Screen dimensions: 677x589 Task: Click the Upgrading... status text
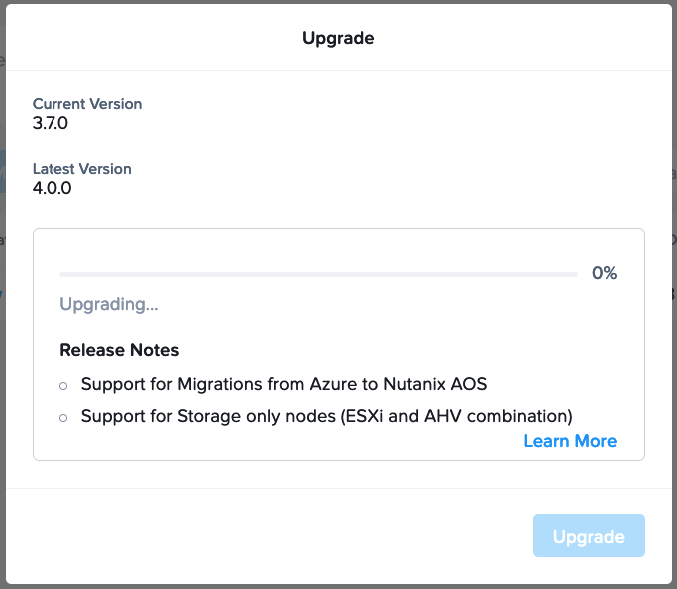click(x=109, y=304)
